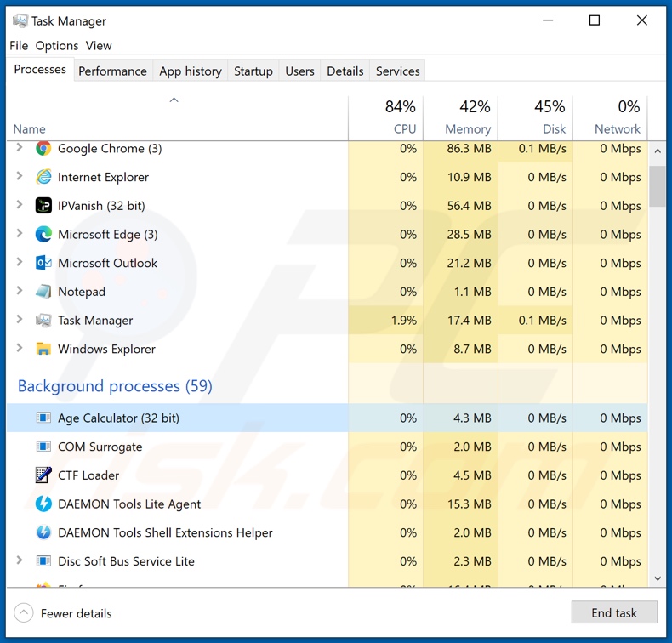Viewport: 672px width, 643px height.
Task: Click Microsoft Outlook's 21.2 MB memory value
Action: point(469,263)
